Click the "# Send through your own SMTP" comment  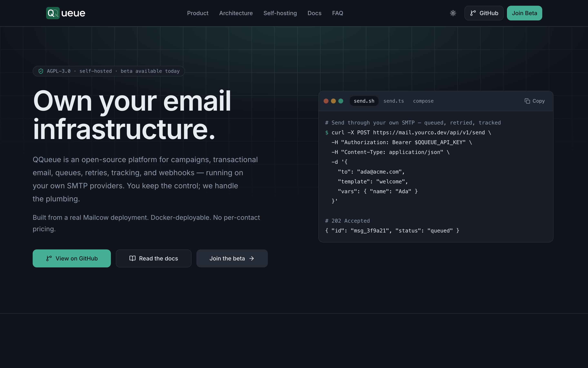413,123
